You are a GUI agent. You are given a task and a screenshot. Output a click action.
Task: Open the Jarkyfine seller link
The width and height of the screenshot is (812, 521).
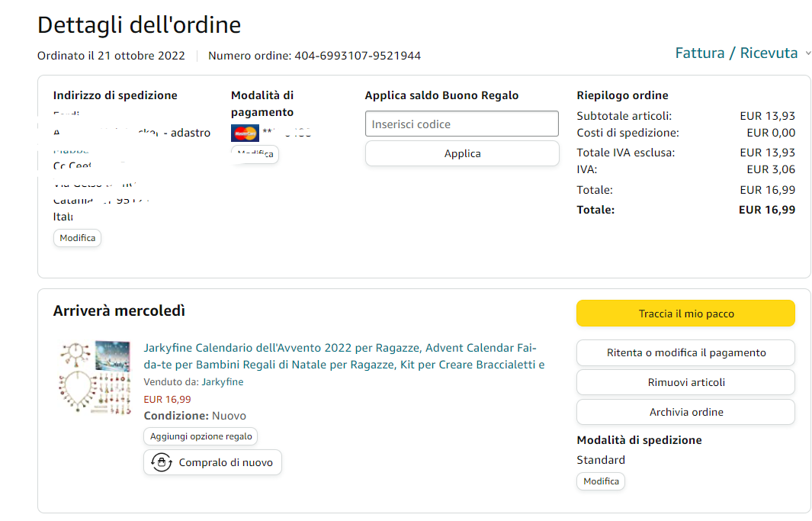tap(222, 381)
